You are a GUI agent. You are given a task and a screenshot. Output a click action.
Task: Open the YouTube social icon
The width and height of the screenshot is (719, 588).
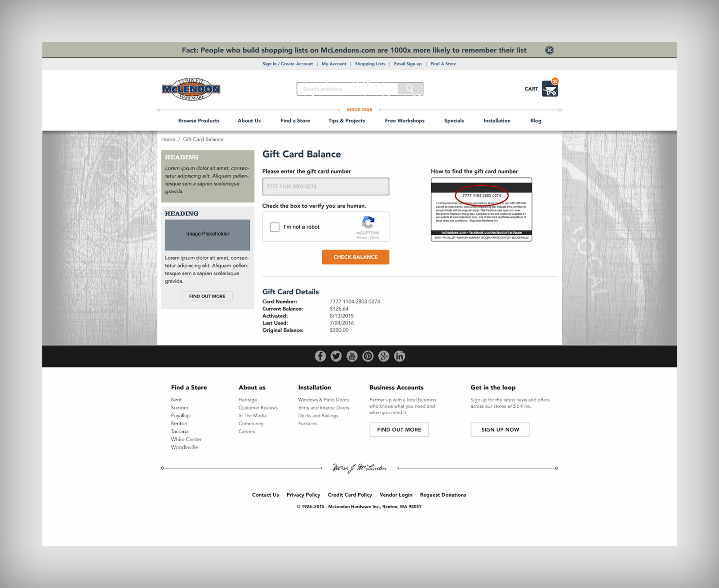coord(352,356)
